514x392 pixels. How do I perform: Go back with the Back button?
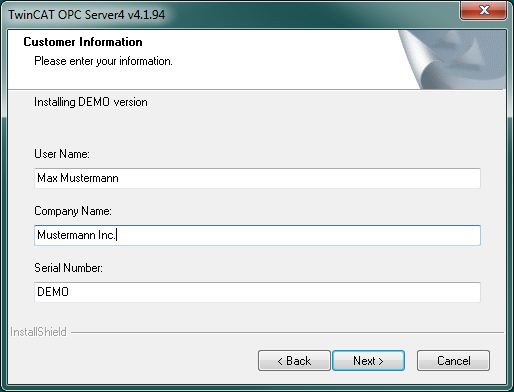294,361
